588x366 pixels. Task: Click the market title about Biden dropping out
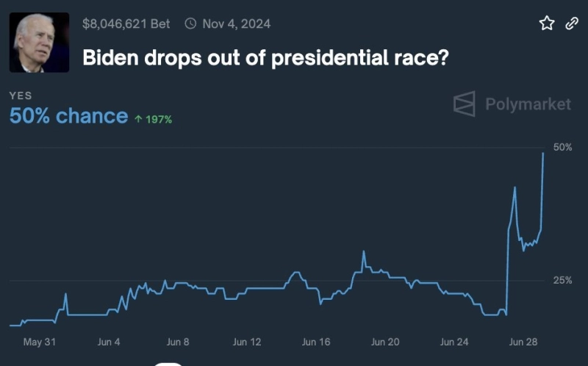click(265, 57)
